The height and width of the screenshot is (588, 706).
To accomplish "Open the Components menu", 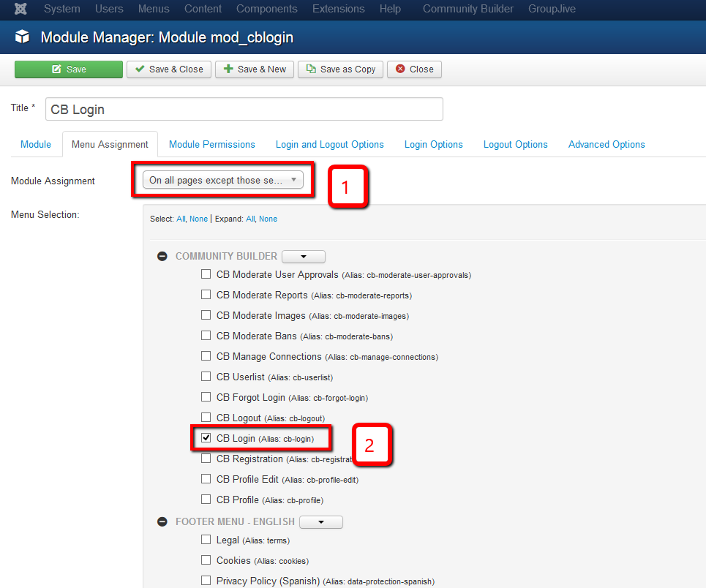I will [266, 9].
